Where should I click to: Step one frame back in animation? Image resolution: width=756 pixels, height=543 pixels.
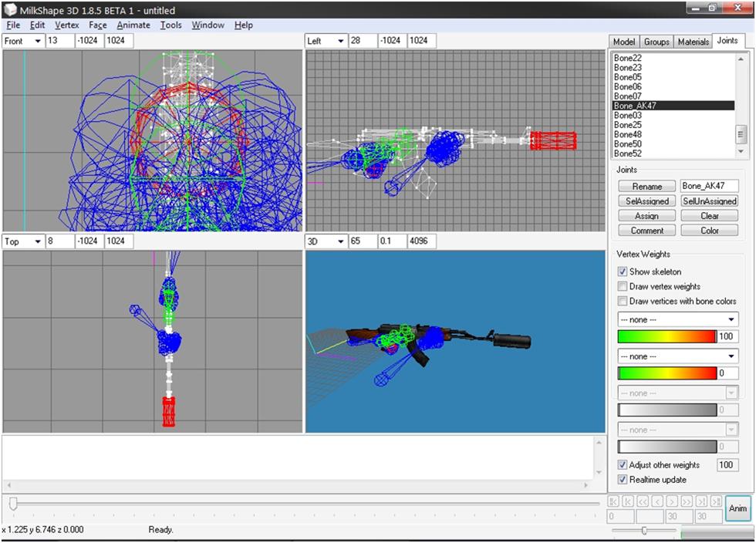click(657, 501)
